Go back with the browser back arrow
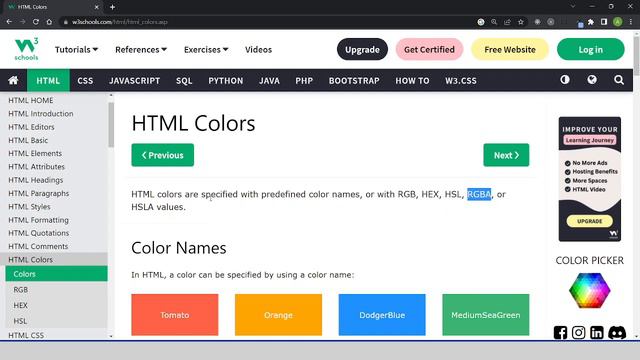640x360 pixels. [x=9, y=22]
